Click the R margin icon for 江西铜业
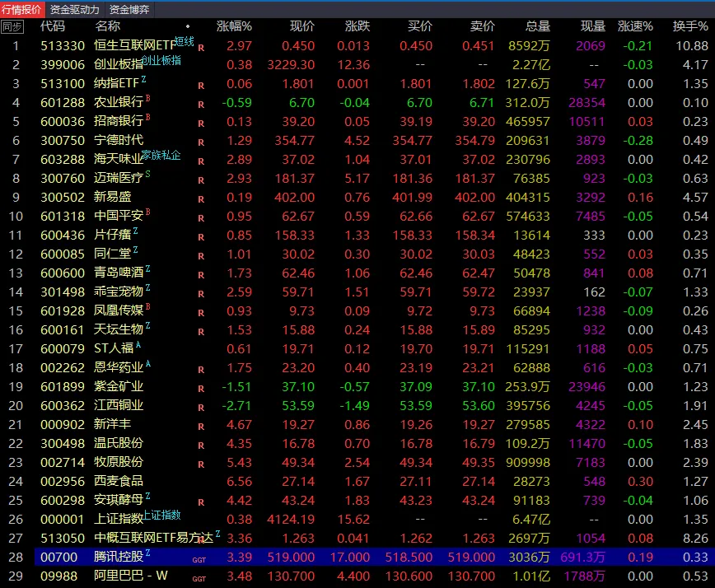 [201, 408]
